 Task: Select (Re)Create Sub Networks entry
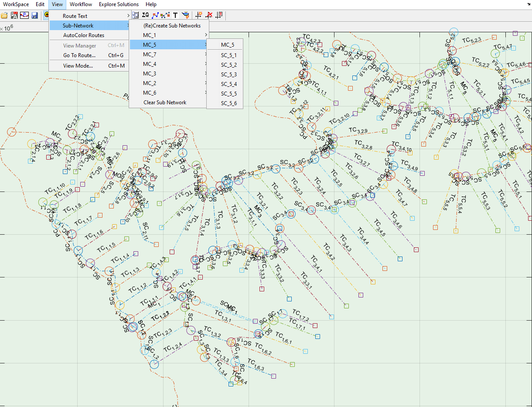(172, 26)
